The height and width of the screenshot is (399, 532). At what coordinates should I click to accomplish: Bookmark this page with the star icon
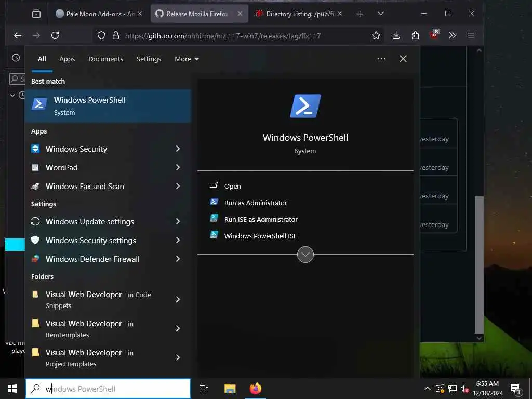376,36
